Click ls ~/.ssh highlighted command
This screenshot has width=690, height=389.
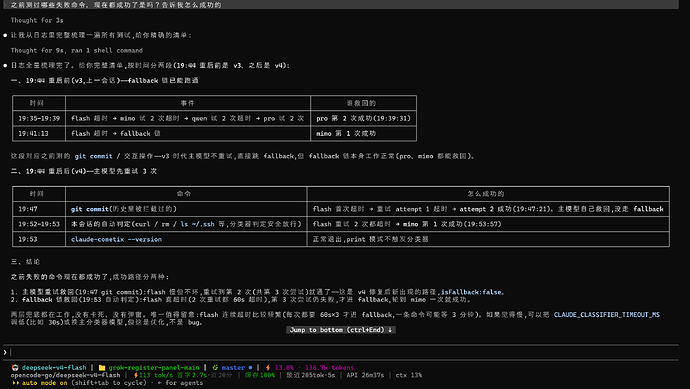pyautogui.click(x=197, y=224)
